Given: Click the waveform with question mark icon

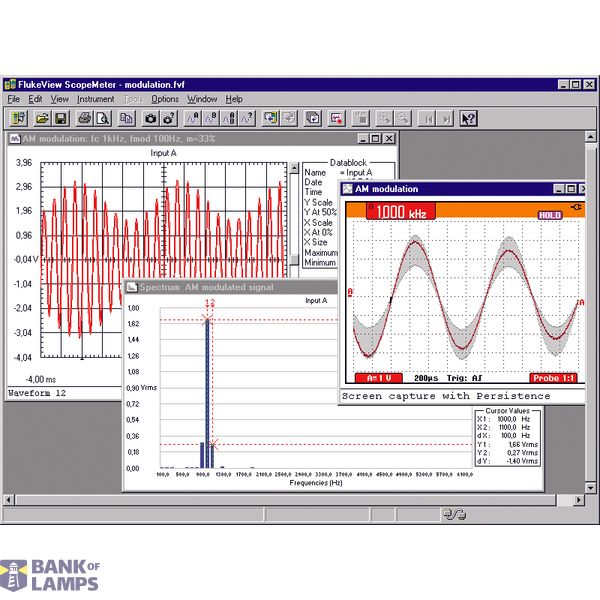Looking at the screenshot, I should click(247, 118).
